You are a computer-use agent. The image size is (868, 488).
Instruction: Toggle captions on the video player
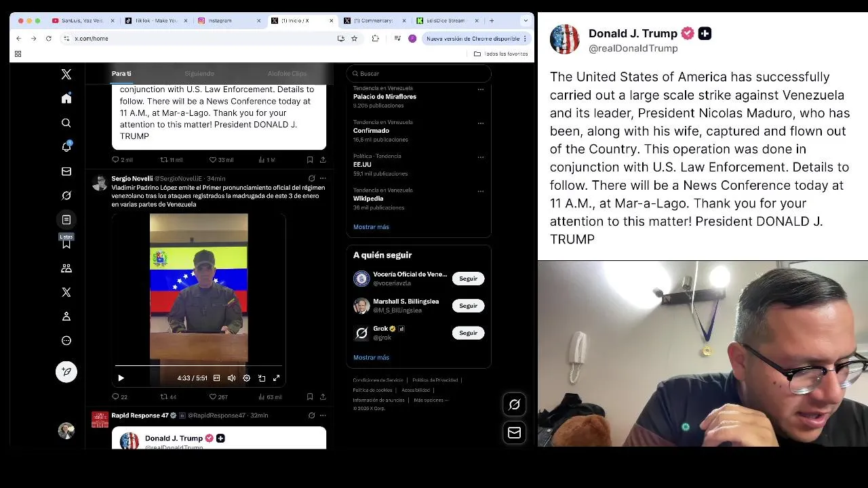coord(216,378)
